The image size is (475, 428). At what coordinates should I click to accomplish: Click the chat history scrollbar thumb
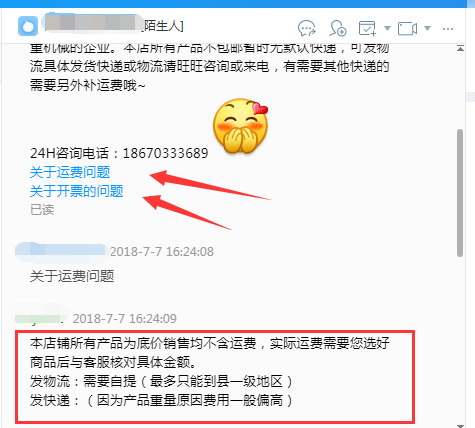tap(460, 193)
